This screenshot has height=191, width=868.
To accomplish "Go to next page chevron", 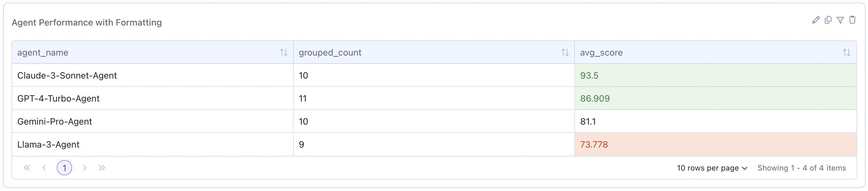I will click(85, 168).
